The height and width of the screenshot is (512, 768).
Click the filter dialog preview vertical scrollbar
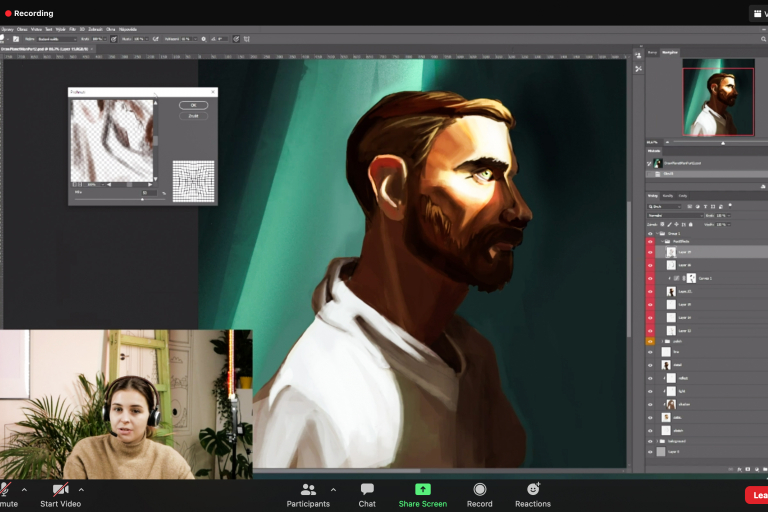tap(156, 141)
